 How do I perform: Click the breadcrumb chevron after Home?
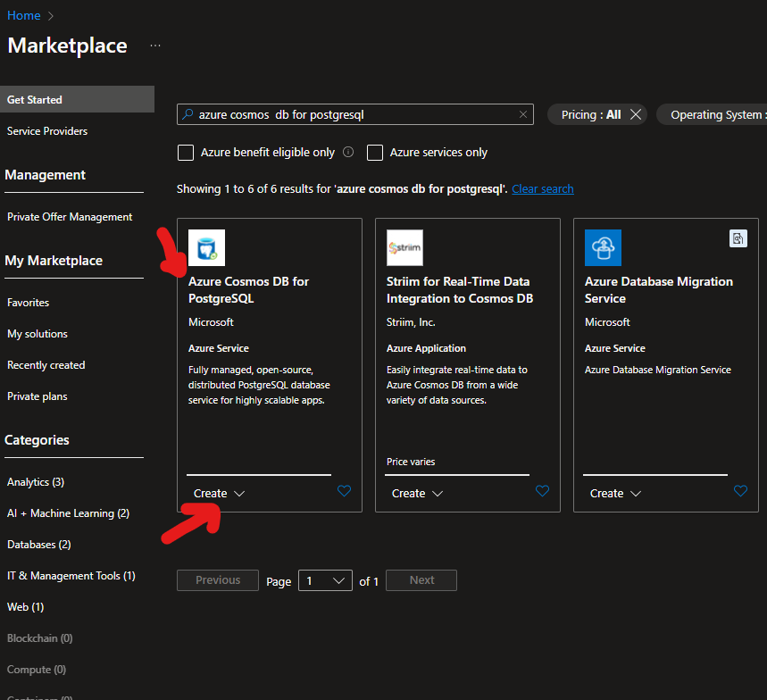coord(50,16)
